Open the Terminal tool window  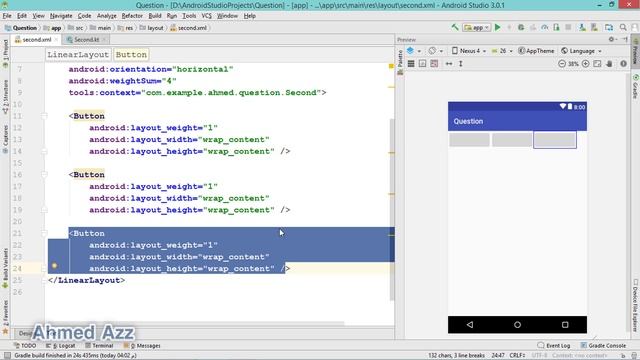click(x=99, y=345)
